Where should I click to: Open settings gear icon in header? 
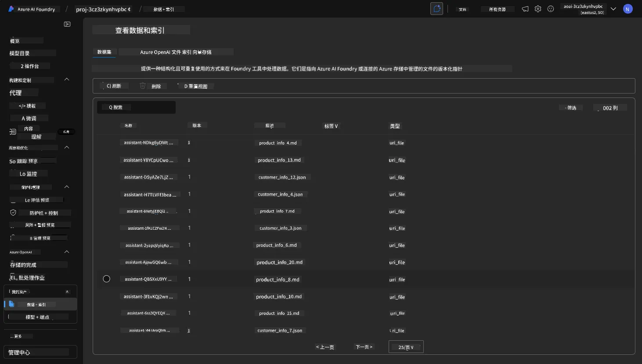538,9
